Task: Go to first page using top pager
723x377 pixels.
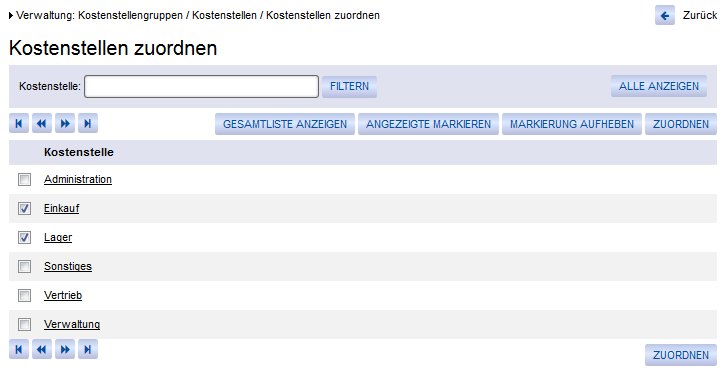Action: click(19, 124)
